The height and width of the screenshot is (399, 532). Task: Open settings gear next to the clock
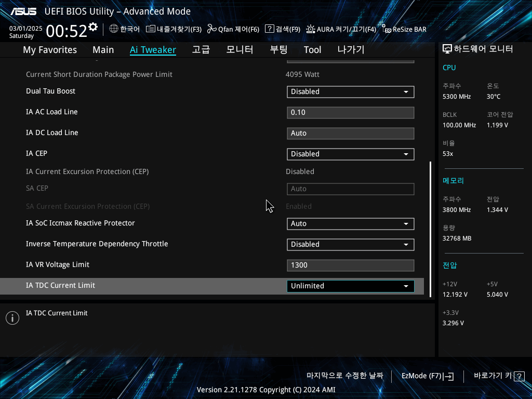(92, 27)
